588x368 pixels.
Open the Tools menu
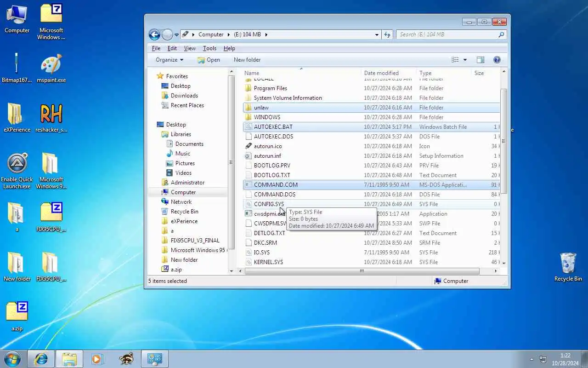[209, 48]
